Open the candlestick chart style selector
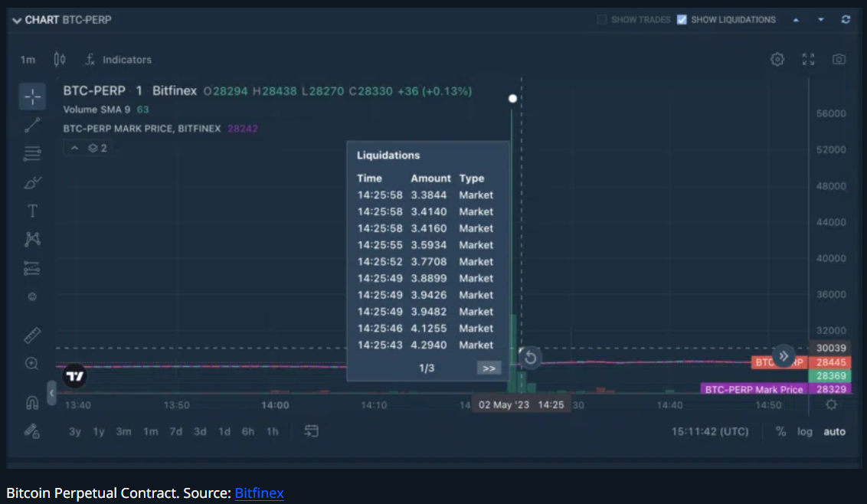The width and height of the screenshot is (867, 504). point(60,59)
